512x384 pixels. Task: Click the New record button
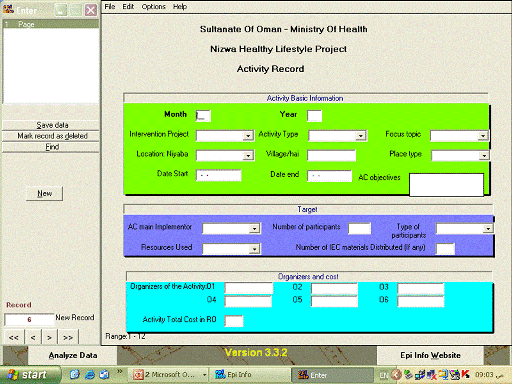pyautogui.click(x=44, y=194)
